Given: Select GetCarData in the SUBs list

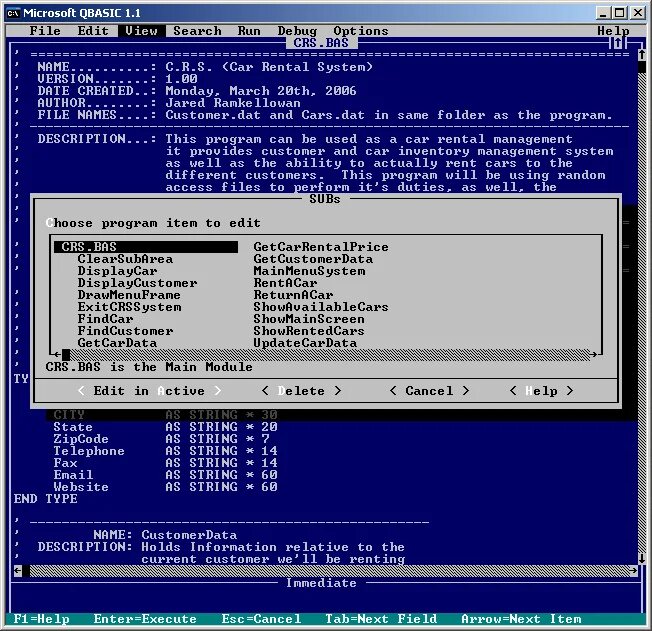Looking at the screenshot, I should 117,343.
